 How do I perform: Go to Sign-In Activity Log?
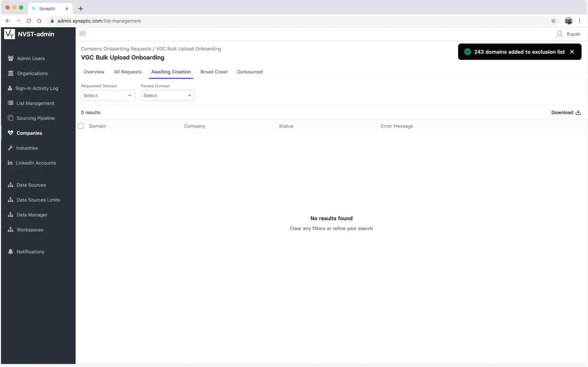tap(36, 88)
